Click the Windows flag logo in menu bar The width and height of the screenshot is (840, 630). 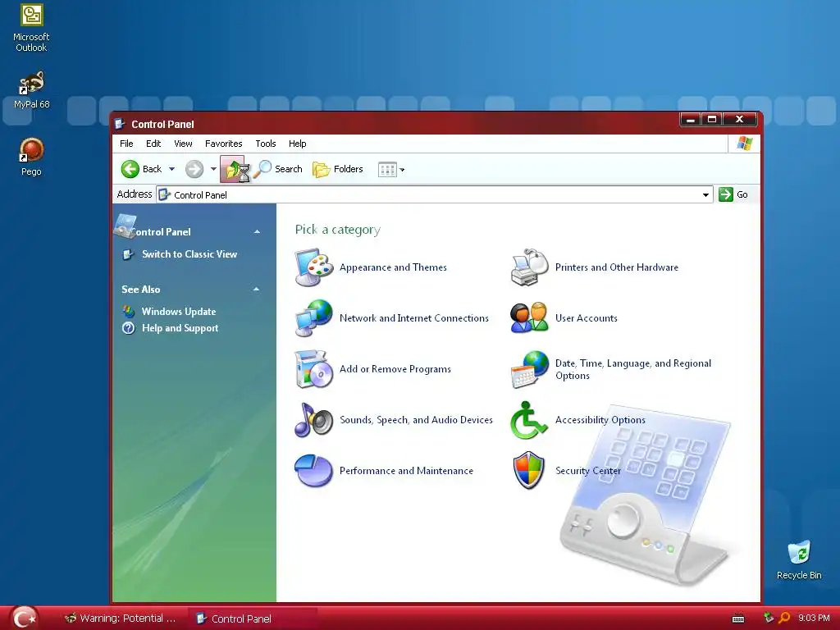[x=745, y=143]
